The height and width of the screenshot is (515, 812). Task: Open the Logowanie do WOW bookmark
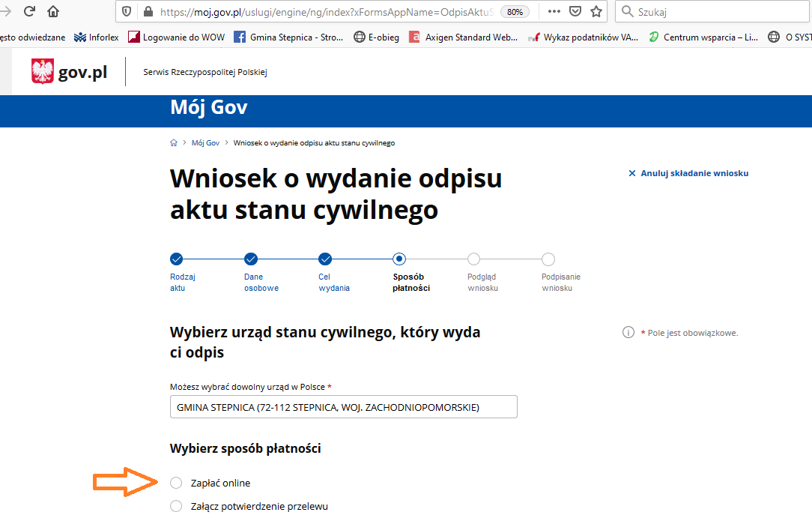pos(177,37)
